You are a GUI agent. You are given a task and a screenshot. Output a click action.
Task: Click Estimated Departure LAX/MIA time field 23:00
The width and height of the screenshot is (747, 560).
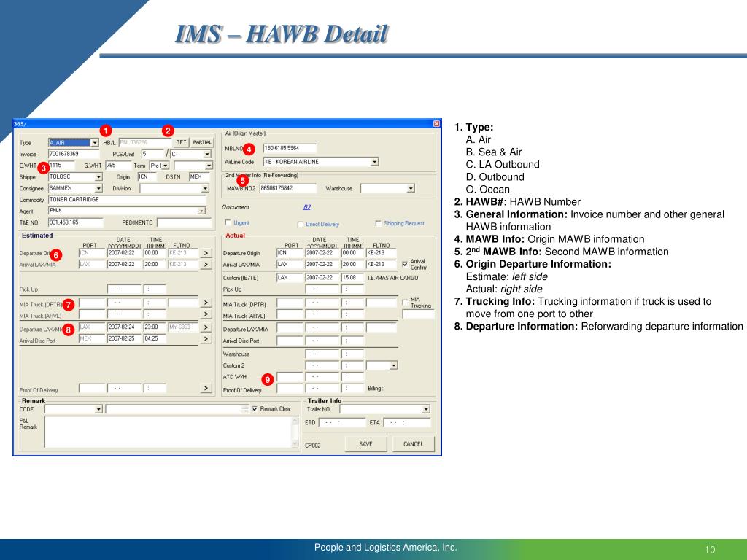click(155, 327)
